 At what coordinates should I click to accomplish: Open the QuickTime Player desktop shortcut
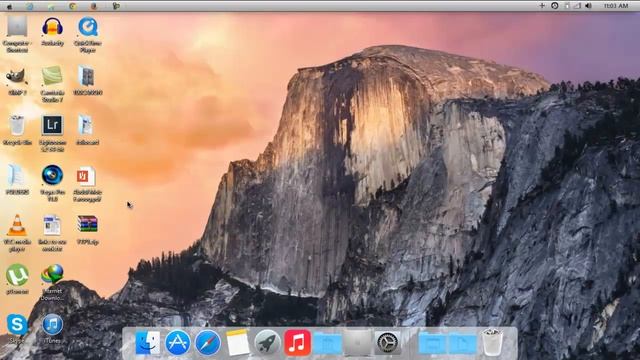pyautogui.click(x=88, y=27)
